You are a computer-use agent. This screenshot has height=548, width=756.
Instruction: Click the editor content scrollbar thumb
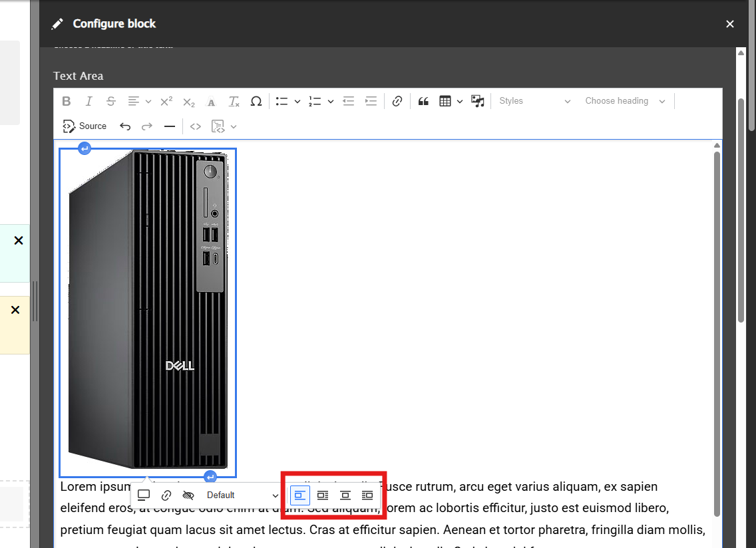pos(717,334)
